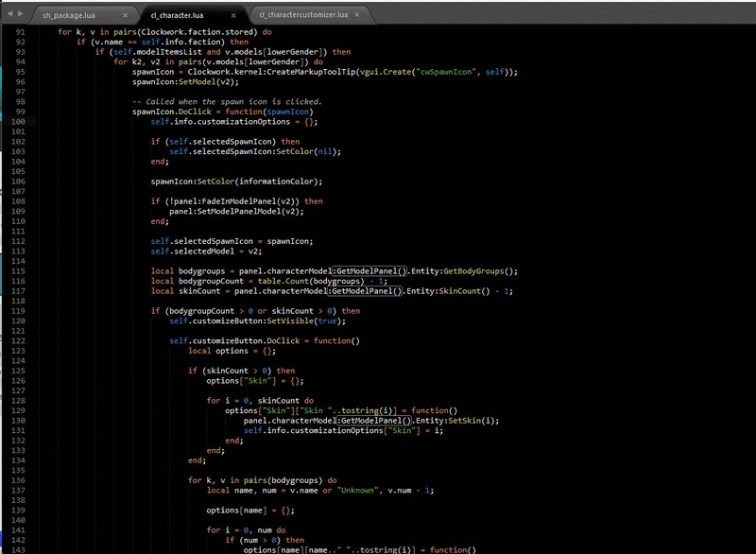This screenshot has height=554, width=756.
Task: Click line number 136 in the gutter
Action: coord(18,480)
